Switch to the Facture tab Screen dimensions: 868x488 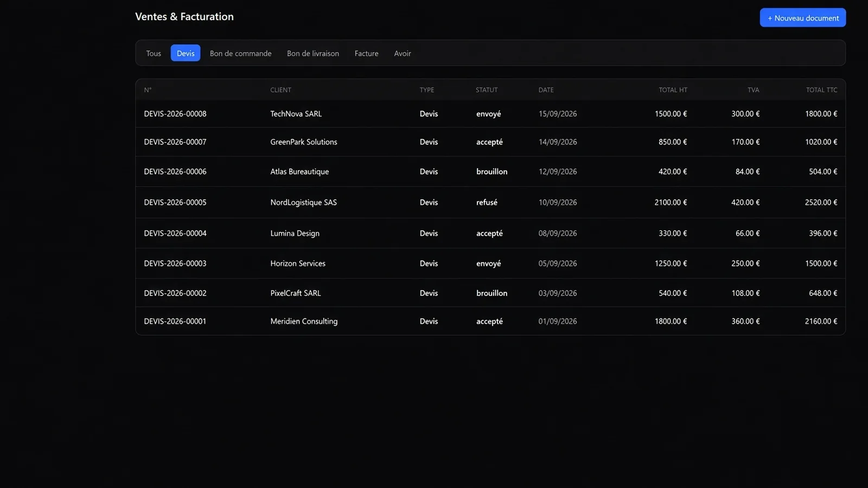pyautogui.click(x=367, y=53)
